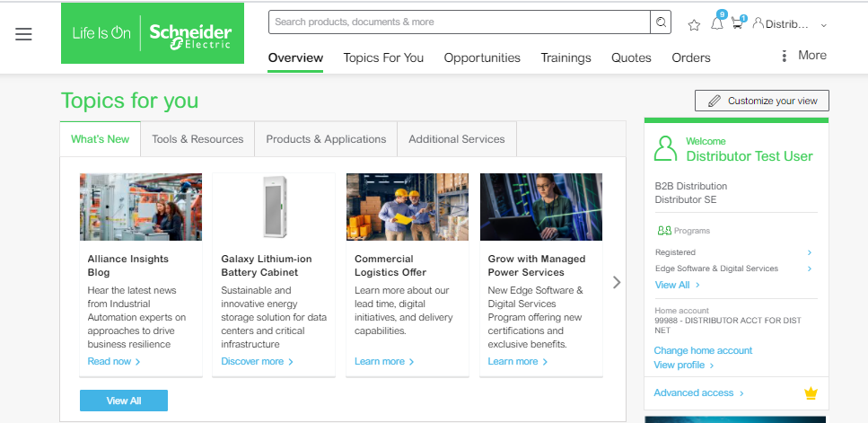This screenshot has width=868, height=423.
Task: Open the Topics For You tab
Action: coord(383,57)
